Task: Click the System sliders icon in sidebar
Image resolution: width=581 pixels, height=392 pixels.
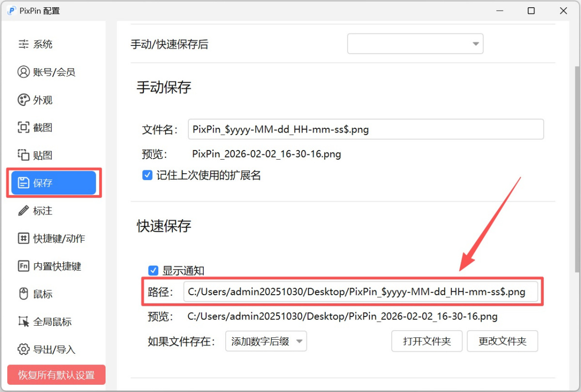Action: coord(23,45)
